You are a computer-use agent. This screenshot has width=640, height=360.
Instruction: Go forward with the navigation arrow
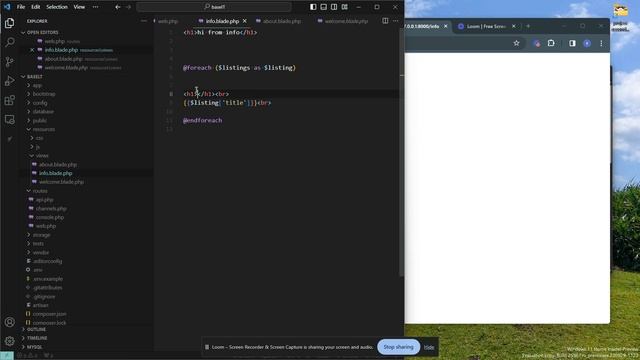pyautogui.click(x=128, y=7)
